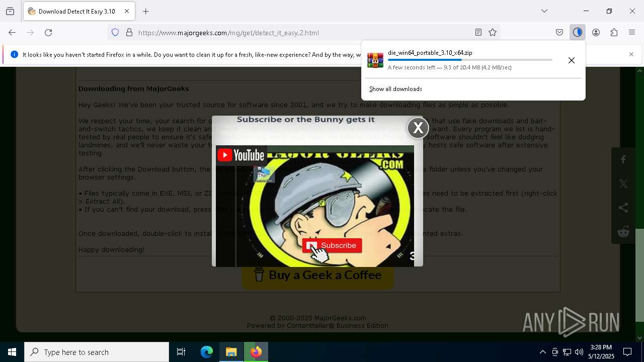List all tabs dropdown arrow
The width and height of the screenshot is (644, 362).
point(544,11)
